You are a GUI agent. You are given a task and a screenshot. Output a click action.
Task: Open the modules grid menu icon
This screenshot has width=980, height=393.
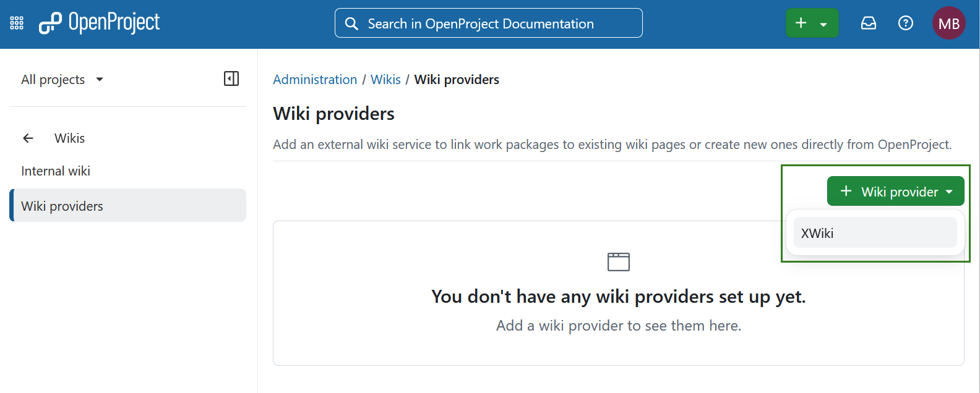[17, 23]
